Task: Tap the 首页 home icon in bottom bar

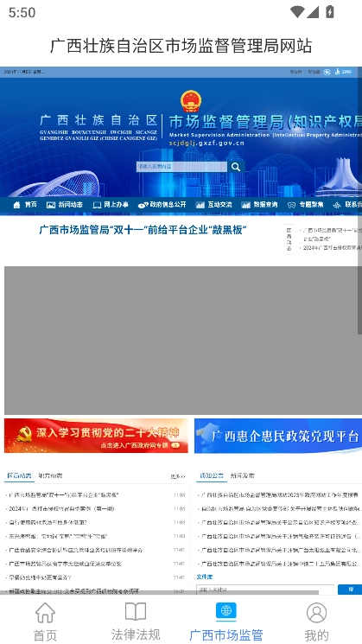Action: pyautogui.click(x=45, y=613)
